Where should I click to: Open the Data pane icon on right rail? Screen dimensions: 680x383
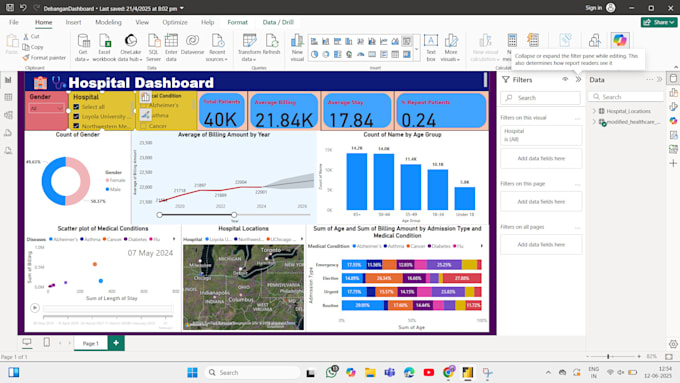673,79
